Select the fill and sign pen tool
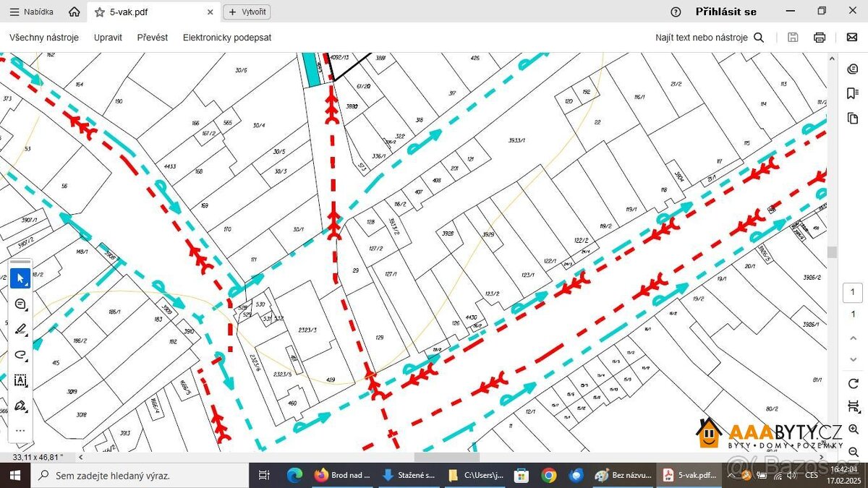Viewport: 868px width, 488px height. (20, 406)
